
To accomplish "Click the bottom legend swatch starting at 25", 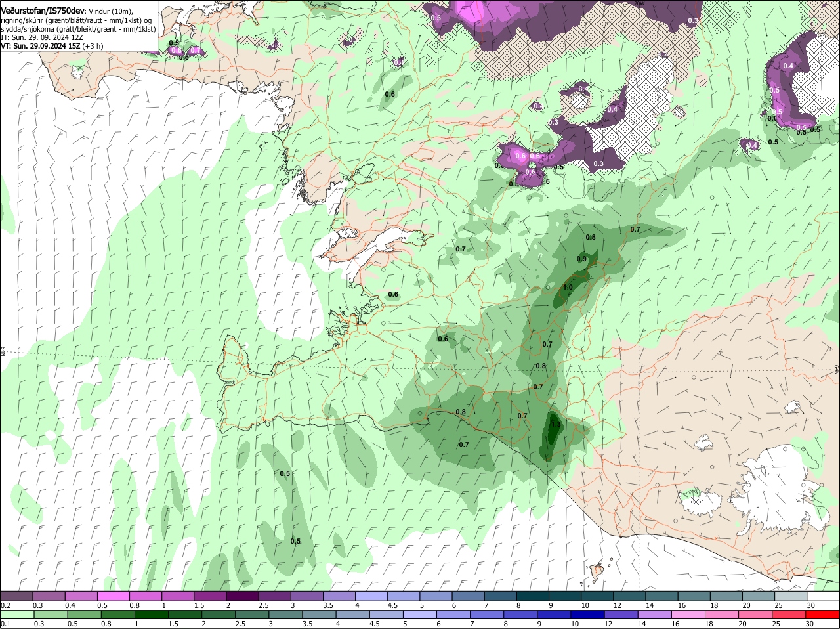I will coord(787,615).
